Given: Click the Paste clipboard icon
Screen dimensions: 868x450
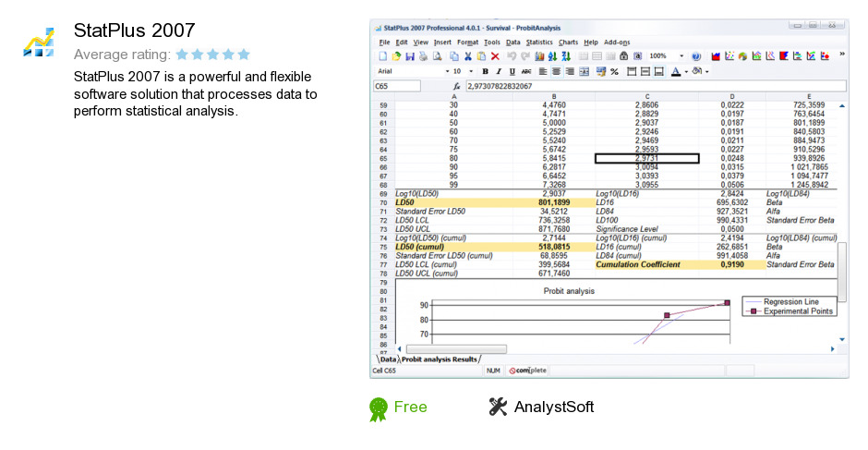Looking at the screenshot, I should tap(481, 56).
